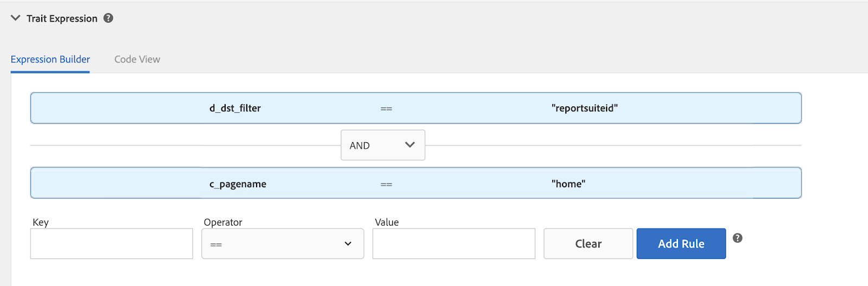This screenshot has width=868, height=286.
Task: Switch to the Code View tab
Action: pos(137,59)
